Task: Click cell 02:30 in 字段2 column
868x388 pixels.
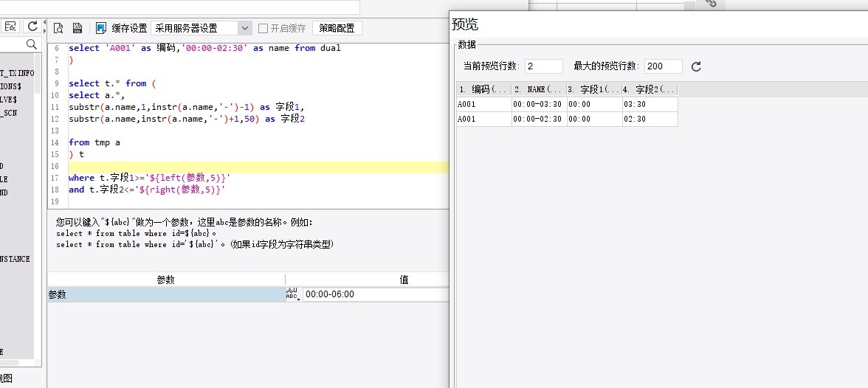Action: point(650,119)
